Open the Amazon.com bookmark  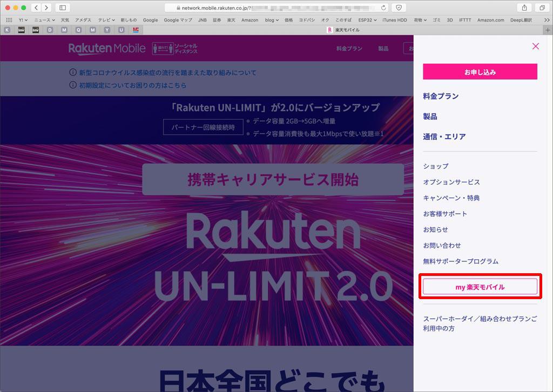coord(490,20)
